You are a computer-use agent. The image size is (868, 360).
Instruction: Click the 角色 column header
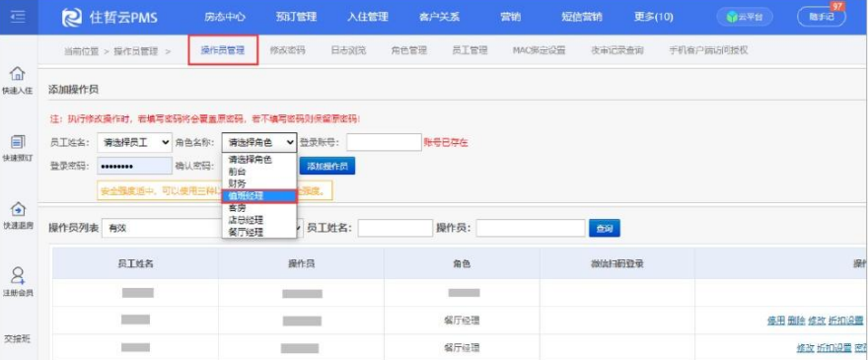[x=462, y=264]
